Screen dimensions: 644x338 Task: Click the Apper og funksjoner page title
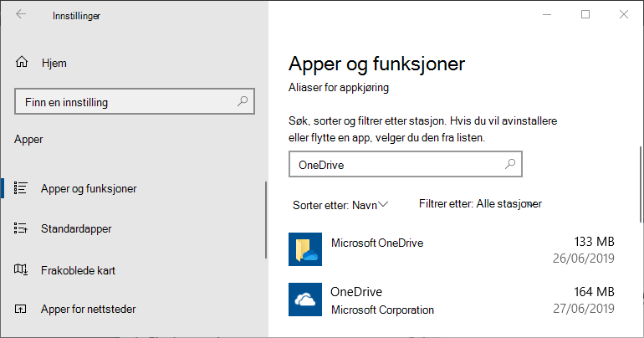point(376,64)
